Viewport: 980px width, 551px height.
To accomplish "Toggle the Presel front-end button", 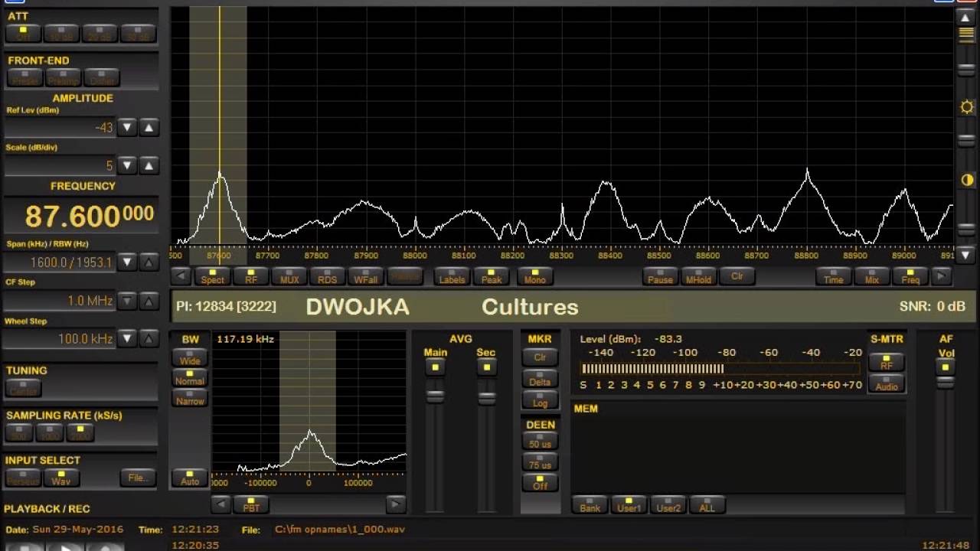I will (x=24, y=77).
